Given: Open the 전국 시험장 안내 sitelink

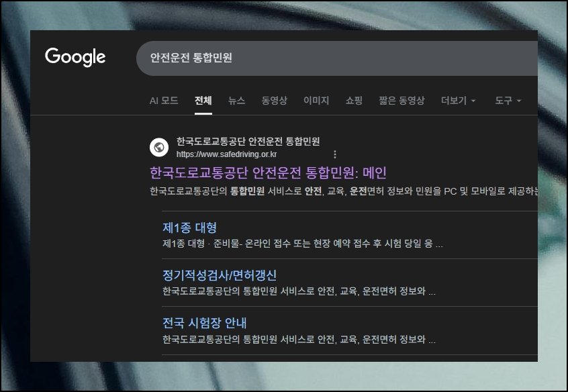Looking at the screenshot, I should (205, 323).
